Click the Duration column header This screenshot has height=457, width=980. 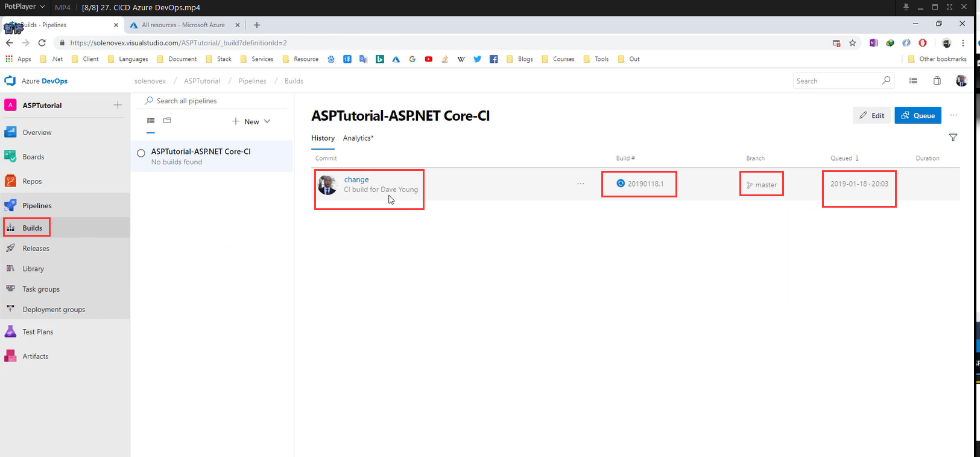(928, 158)
